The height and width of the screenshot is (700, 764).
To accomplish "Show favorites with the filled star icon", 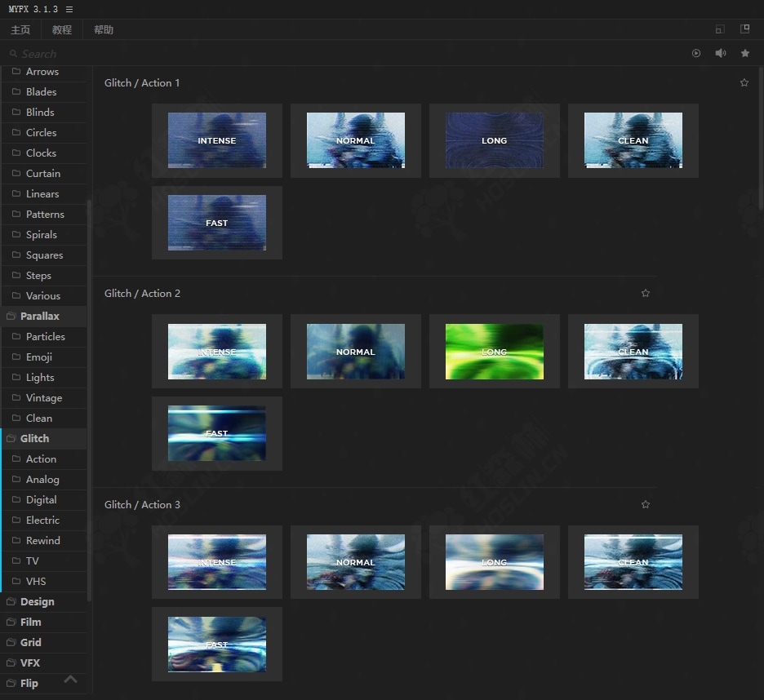I will pyautogui.click(x=745, y=53).
